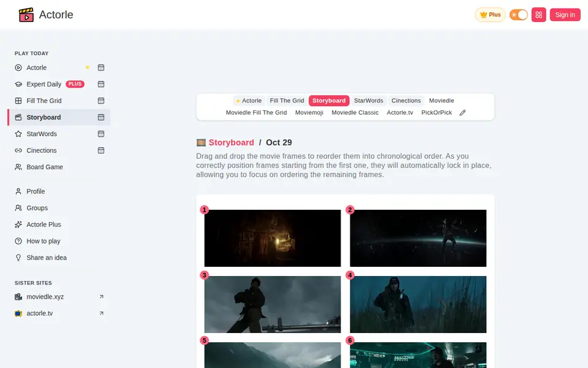Go to the Profile page

coord(36,191)
